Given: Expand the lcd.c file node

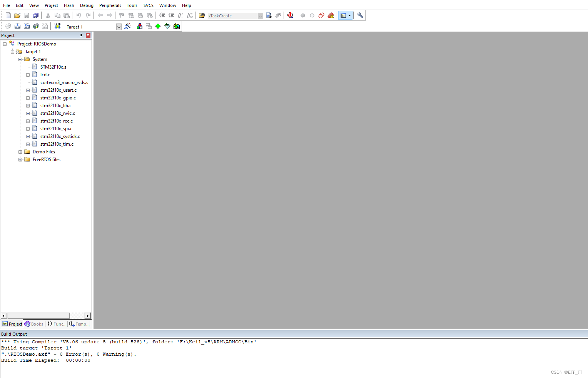Looking at the screenshot, I should click(28, 75).
